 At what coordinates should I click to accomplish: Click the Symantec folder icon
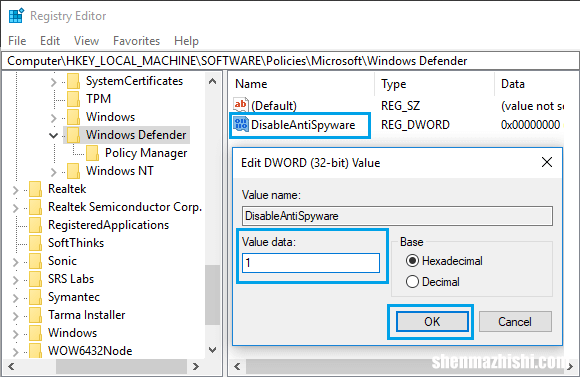pyautogui.click(x=36, y=297)
